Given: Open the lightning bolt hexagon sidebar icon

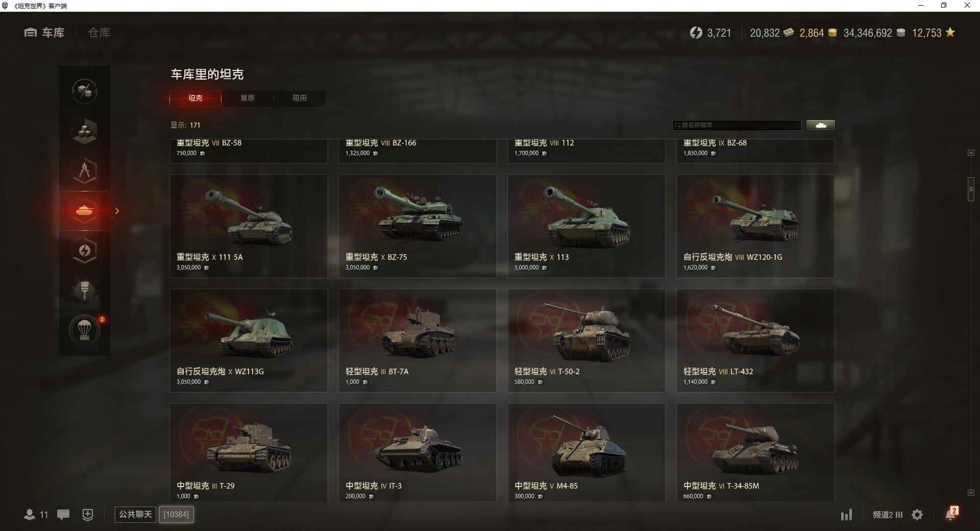Looking at the screenshot, I should click(x=85, y=250).
